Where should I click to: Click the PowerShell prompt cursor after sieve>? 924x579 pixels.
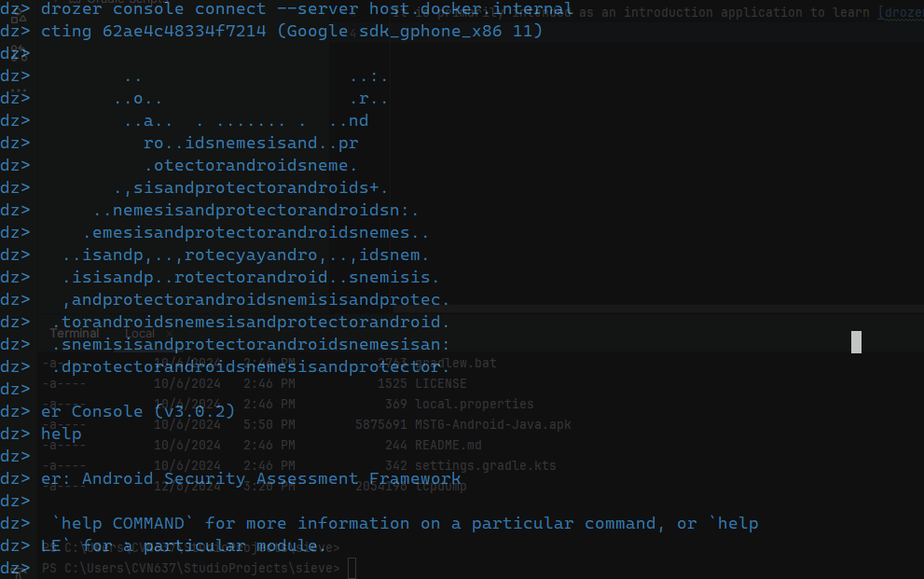[x=352, y=569]
